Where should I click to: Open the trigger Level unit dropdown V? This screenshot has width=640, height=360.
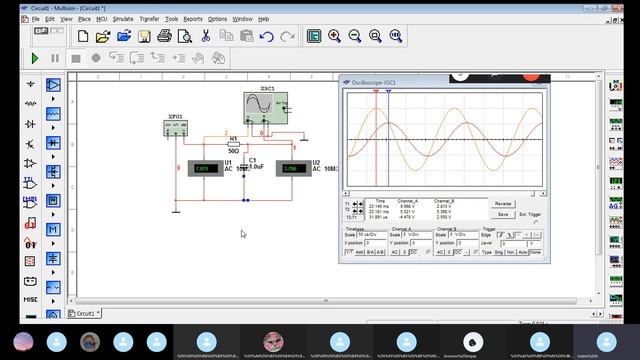click(x=535, y=243)
